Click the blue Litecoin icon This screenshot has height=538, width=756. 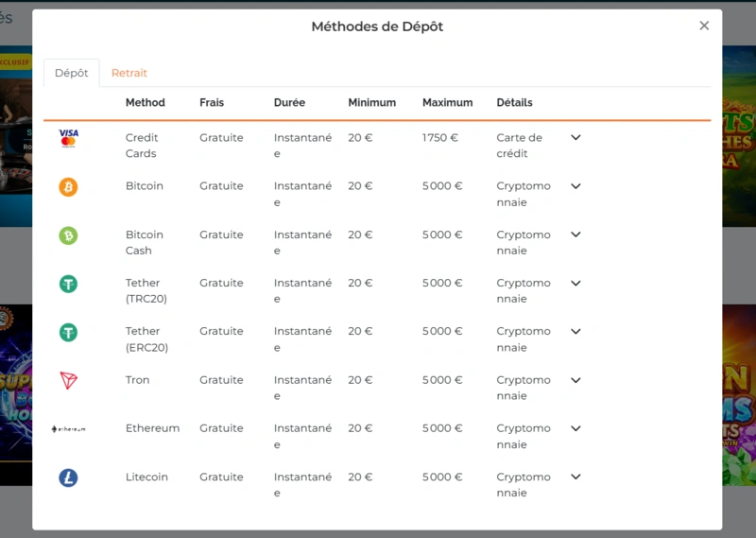coord(68,478)
